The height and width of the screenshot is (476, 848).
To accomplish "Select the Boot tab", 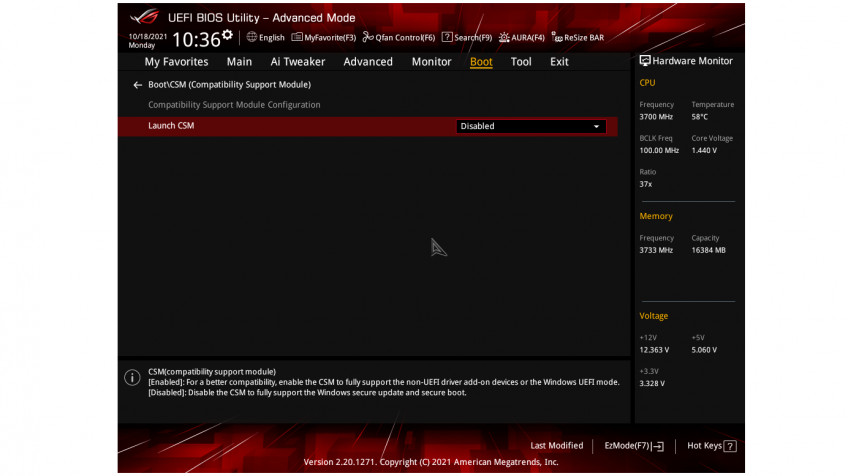I will click(x=481, y=62).
